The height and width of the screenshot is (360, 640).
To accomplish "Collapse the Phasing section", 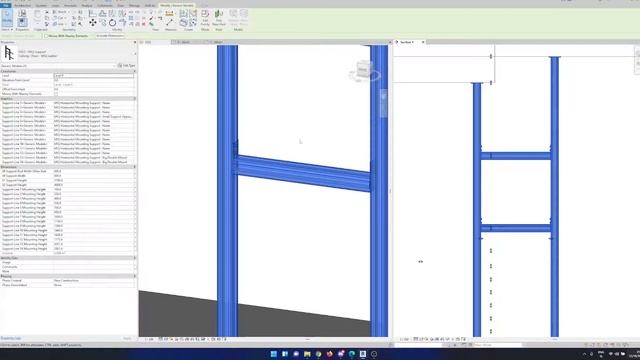I will [x=134, y=276].
